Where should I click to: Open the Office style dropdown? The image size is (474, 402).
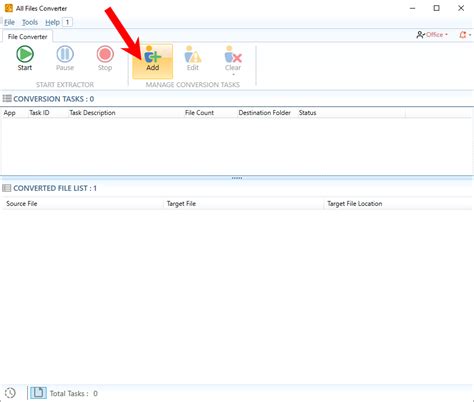point(432,35)
